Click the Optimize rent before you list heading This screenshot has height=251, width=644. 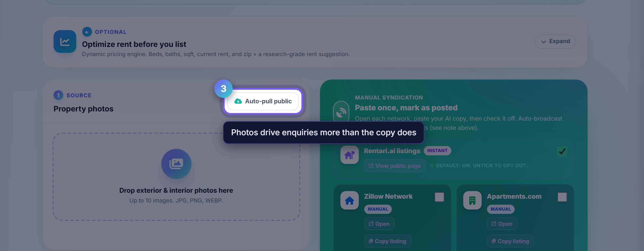134,44
